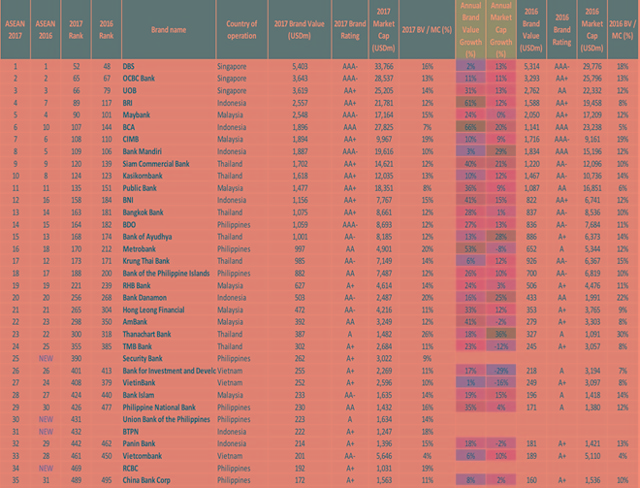Click the 'UOB' brand name
Screen dimensions: 640x488
coord(129,91)
